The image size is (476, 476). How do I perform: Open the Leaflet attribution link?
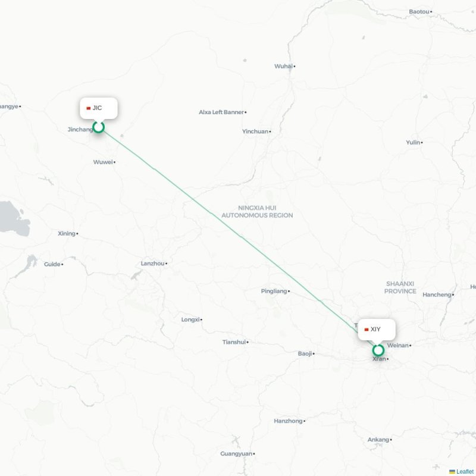(466, 471)
